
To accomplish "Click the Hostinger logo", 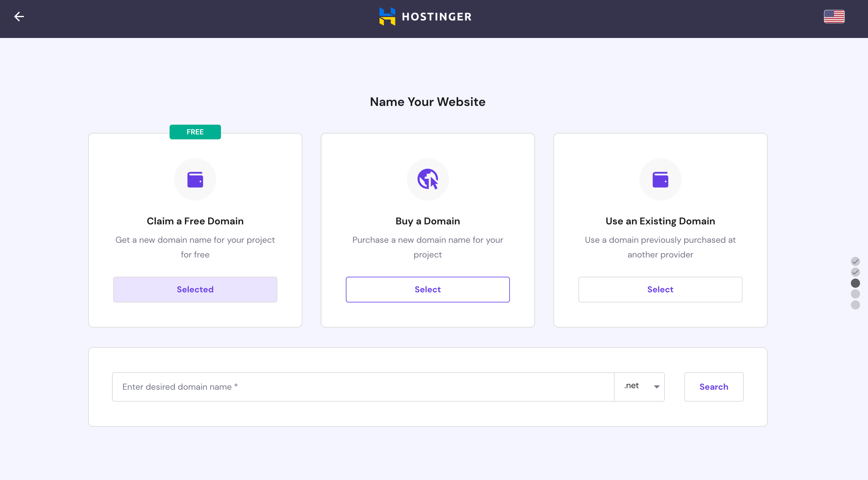I will click(x=425, y=17).
